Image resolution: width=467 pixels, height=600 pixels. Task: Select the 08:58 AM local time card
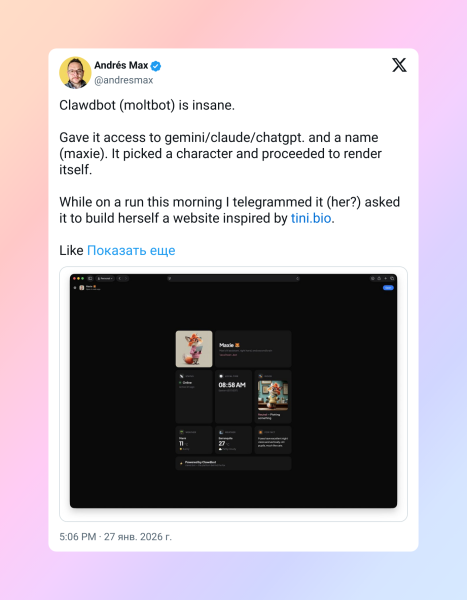[x=233, y=396]
